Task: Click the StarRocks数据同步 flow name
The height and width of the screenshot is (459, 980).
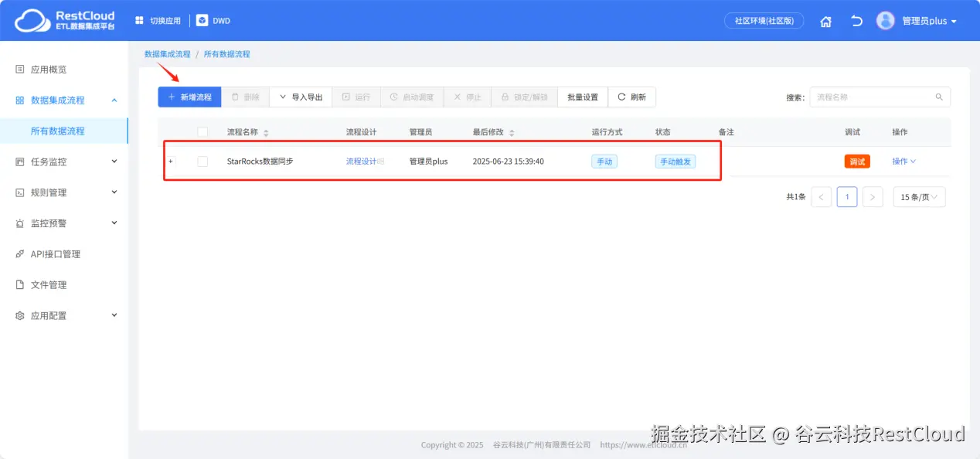Action: [260, 161]
